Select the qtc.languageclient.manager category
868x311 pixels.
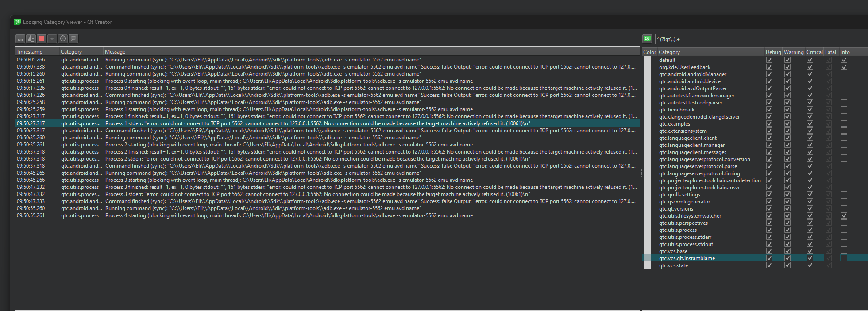click(x=691, y=145)
